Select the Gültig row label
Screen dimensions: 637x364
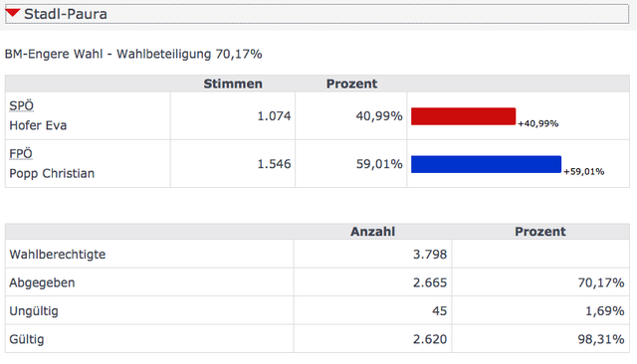point(27,340)
